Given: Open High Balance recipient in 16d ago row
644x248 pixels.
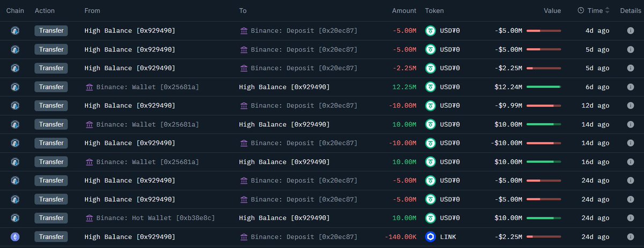Looking at the screenshot, I should pos(284,162).
